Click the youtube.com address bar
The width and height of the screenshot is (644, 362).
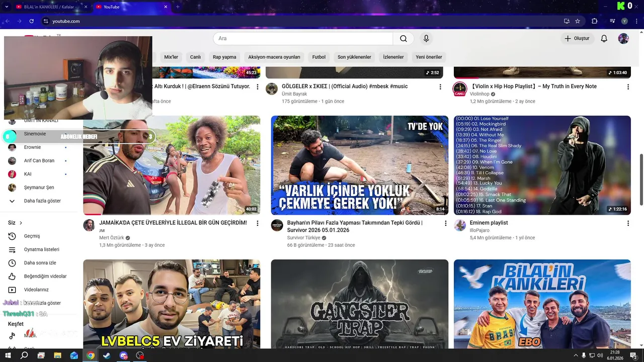click(302, 21)
